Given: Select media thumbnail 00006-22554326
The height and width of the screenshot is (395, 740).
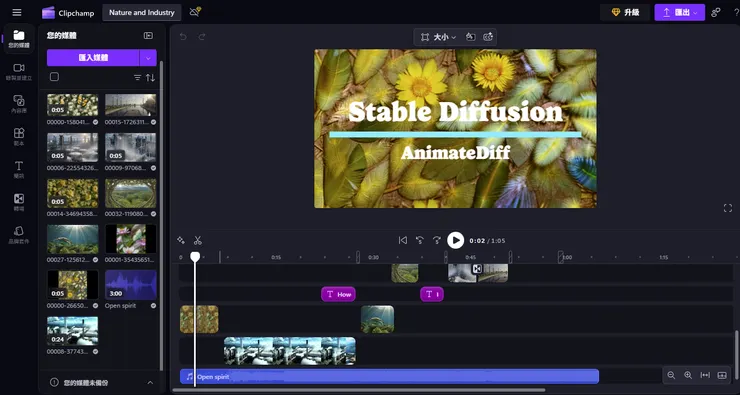Looking at the screenshot, I should click(73, 147).
